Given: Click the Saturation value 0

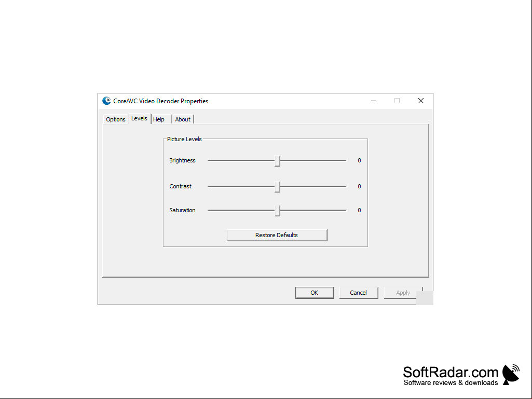Looking at the screenshot, I should 359,210.
